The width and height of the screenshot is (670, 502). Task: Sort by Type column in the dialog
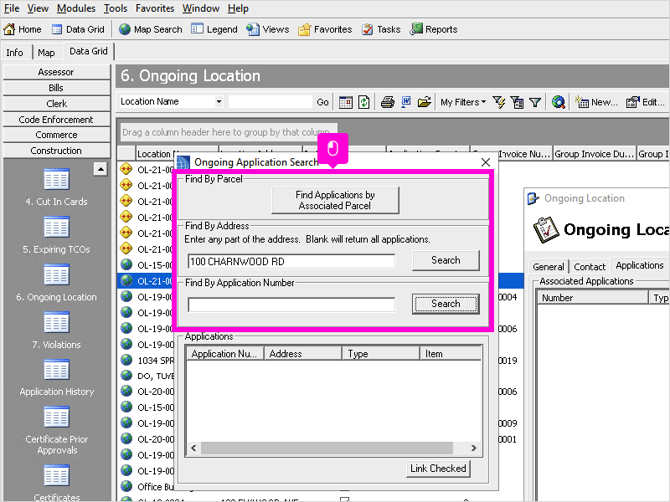(x=380, y=354)
